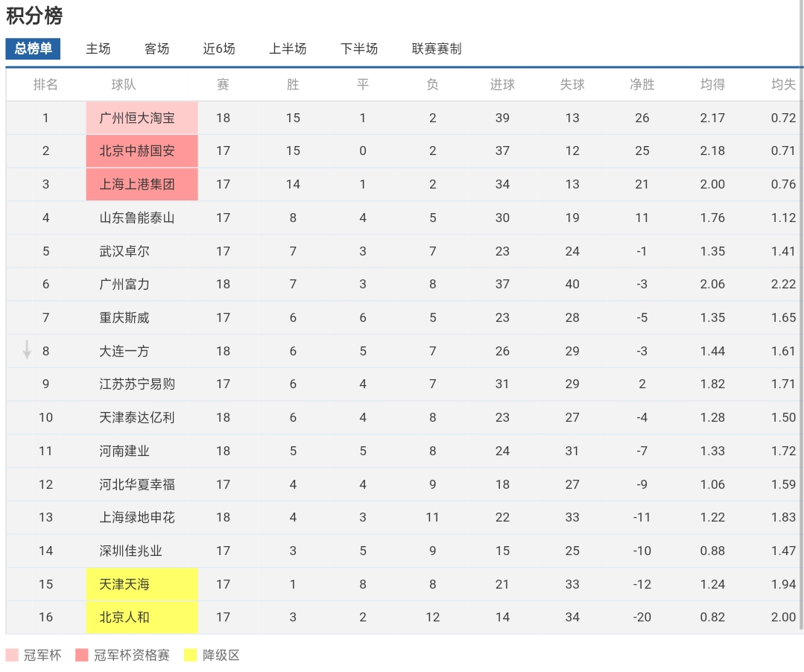Screen dimensions: 804x672
Task: Click the 冠军杯资格赛 legend label
Action: pos(132,655)
